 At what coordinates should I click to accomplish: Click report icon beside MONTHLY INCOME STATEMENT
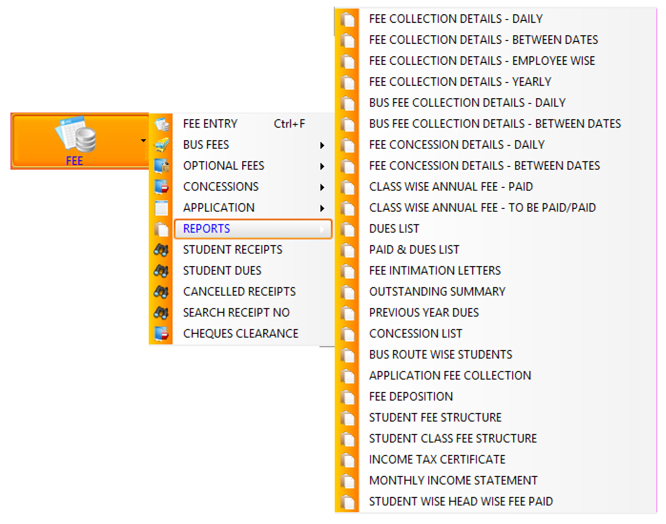point(347,482)
